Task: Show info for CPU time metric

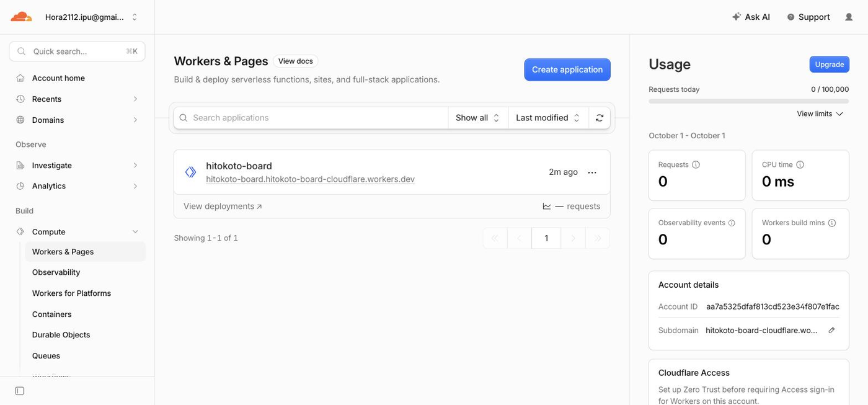Action: (800, 165)
